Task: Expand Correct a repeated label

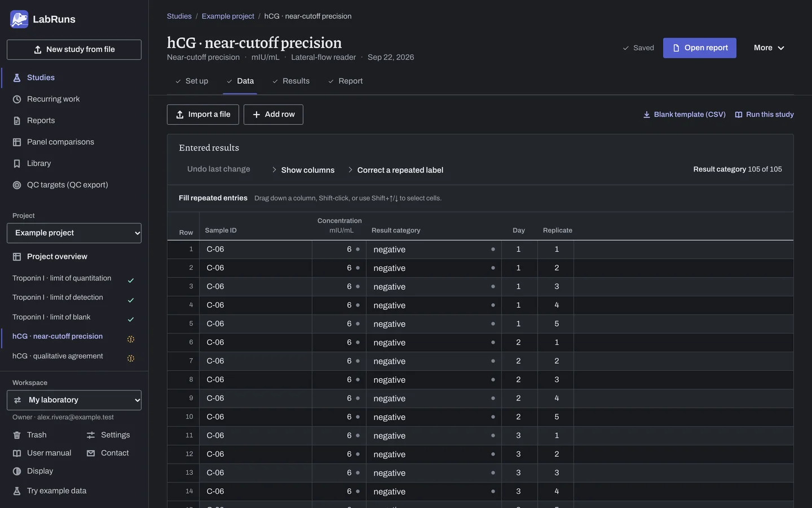Action: pyautogui.click(x=395, y=170)
